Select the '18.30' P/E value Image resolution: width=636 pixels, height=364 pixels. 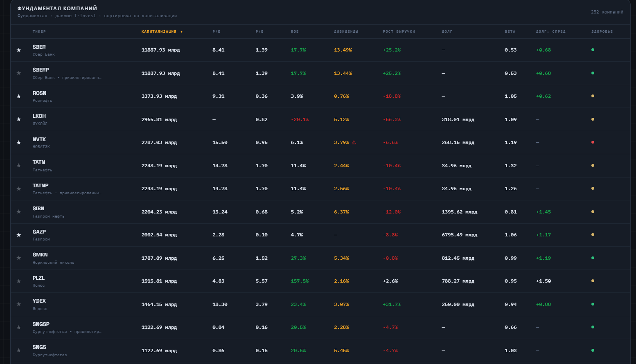pyautogui.click(x=220, y=304)
